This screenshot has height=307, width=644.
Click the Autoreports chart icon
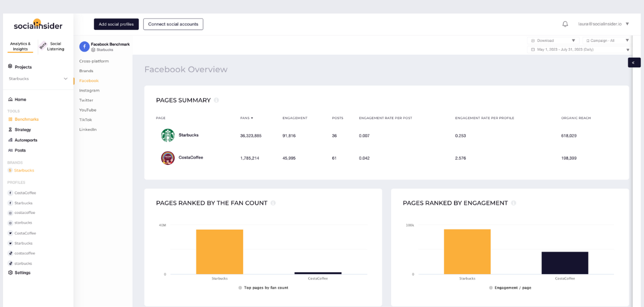pos(10,140)
